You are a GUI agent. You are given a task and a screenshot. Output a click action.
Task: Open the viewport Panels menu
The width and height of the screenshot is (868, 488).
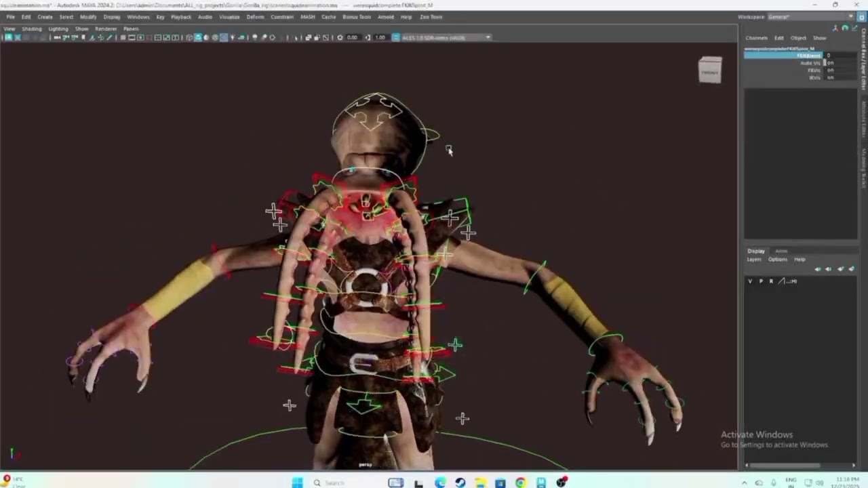(131, 29)
